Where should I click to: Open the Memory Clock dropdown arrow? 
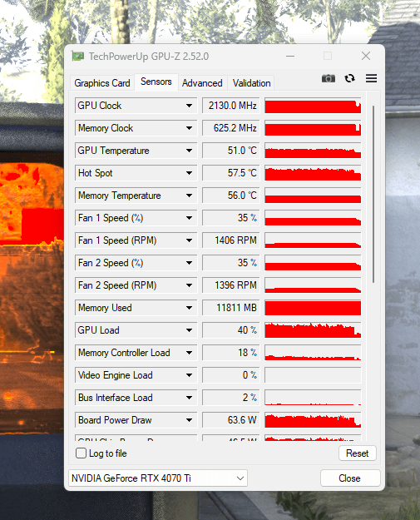189,128
